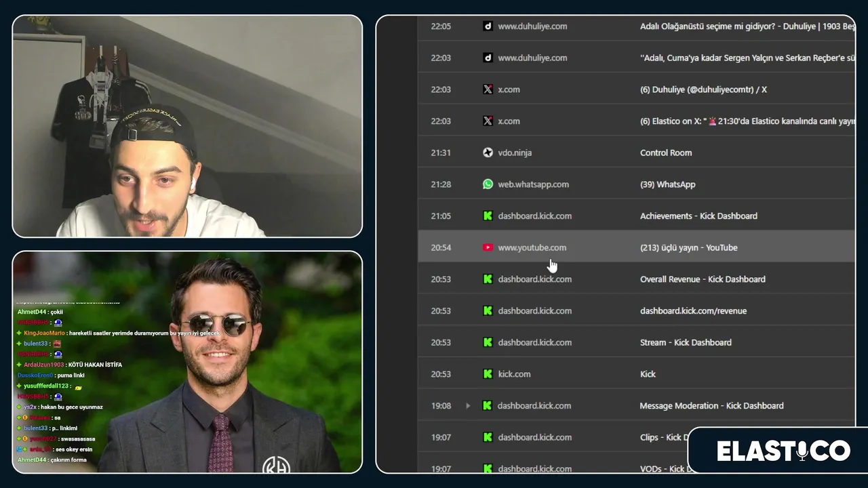Click the X icon in the Elastico on X row

pyautogui.click(x=488, y=121)
